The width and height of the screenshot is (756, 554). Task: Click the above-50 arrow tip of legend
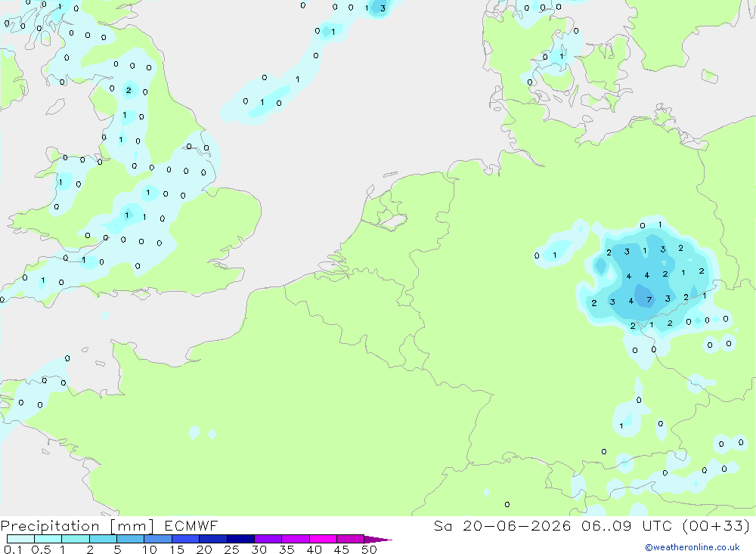pos(378,539)
